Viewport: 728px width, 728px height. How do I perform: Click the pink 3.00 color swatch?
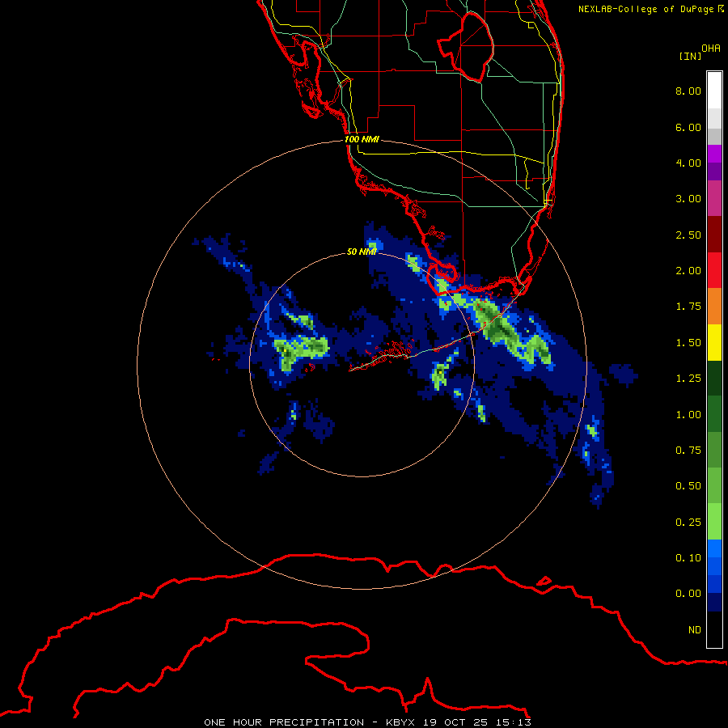tap(714, 198)
